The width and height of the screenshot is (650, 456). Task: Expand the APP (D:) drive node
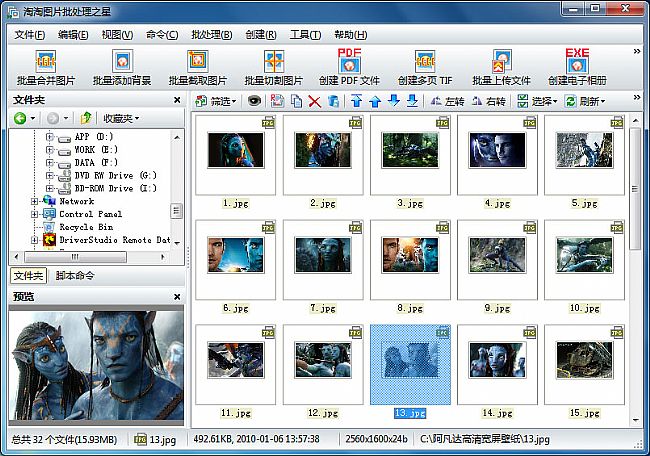tap(49, 136)
